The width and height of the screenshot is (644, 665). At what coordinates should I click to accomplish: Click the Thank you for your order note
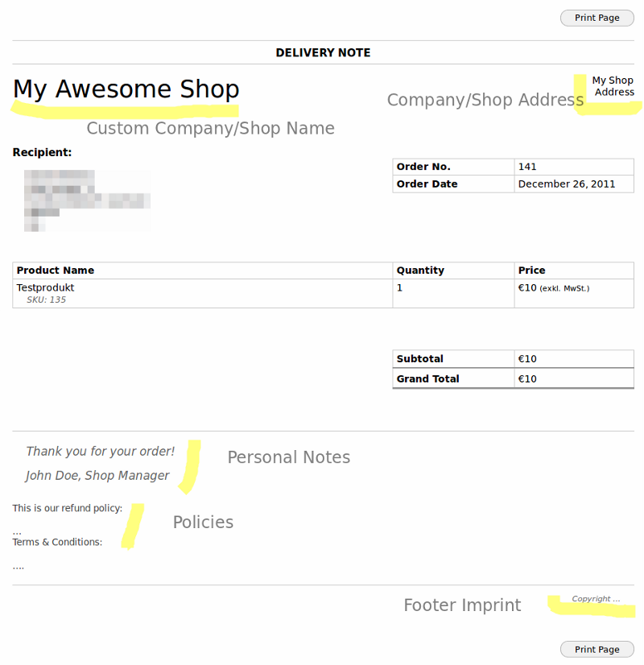101,451
